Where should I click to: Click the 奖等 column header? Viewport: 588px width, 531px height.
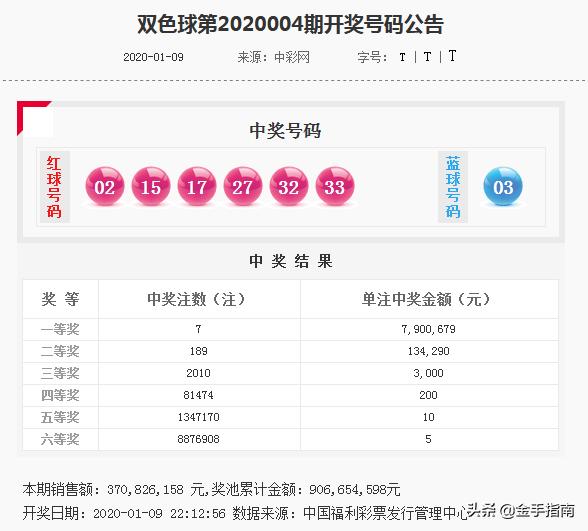(x=60, y=299)
